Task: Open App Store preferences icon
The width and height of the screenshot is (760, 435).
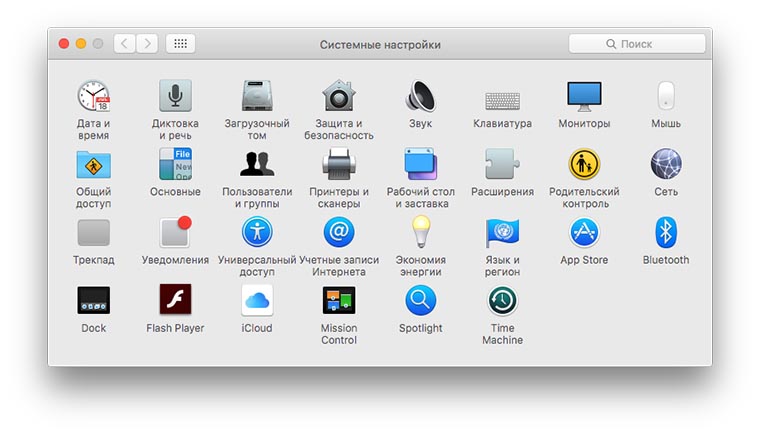Action: [584, 232]
